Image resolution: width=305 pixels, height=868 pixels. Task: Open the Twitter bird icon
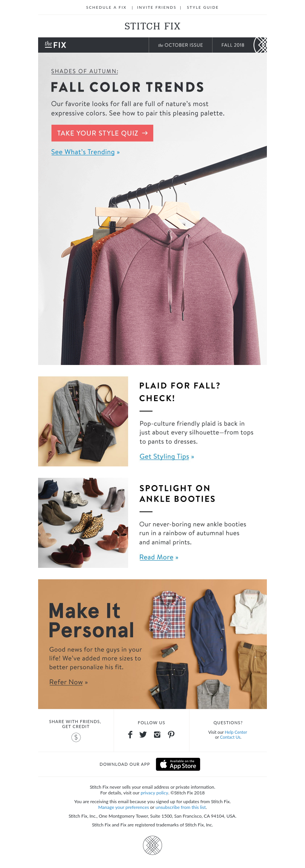(x=143, y=735)
